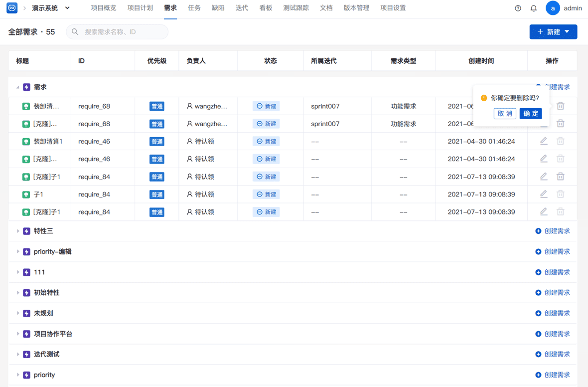Open the 新建 button dropdown arrow
Screen dimensions: 588x387
(567, 32)
